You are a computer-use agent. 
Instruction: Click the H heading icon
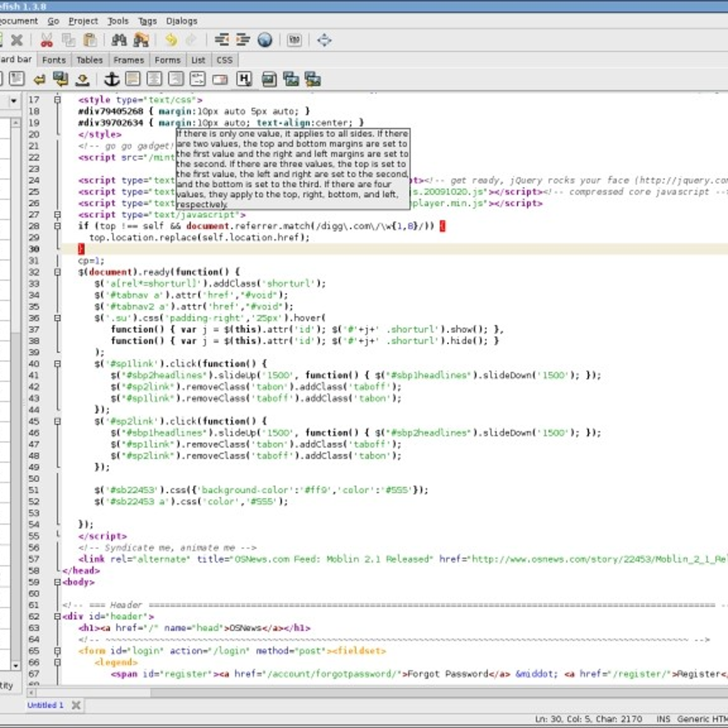coord(244,79)
